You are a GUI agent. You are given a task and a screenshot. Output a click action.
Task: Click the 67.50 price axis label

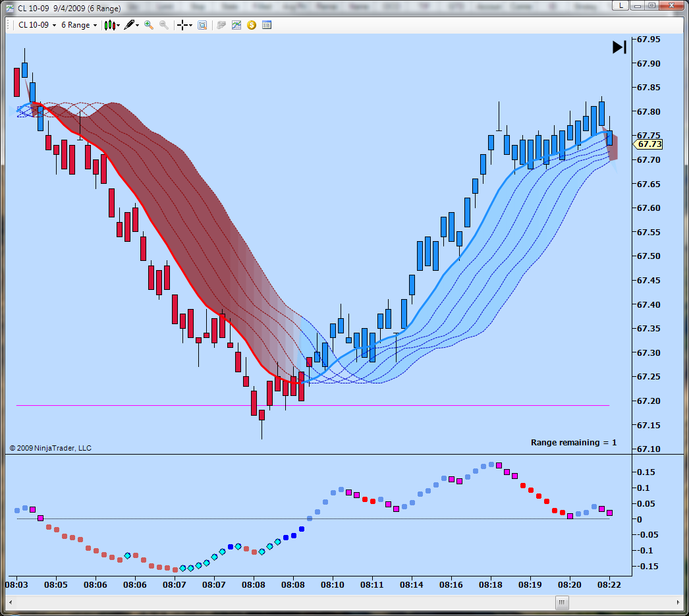[x=649, y=256]
